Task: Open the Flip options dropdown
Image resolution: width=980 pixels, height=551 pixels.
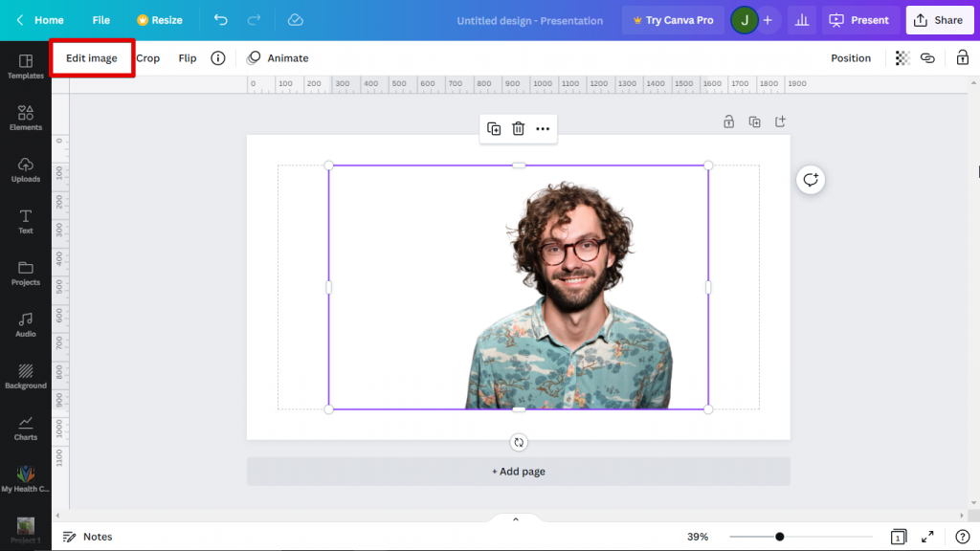Action: coord(188,57)
